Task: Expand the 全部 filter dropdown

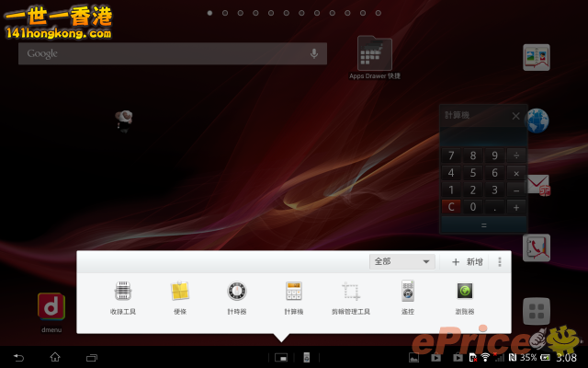Action: (x=402, y=262)
